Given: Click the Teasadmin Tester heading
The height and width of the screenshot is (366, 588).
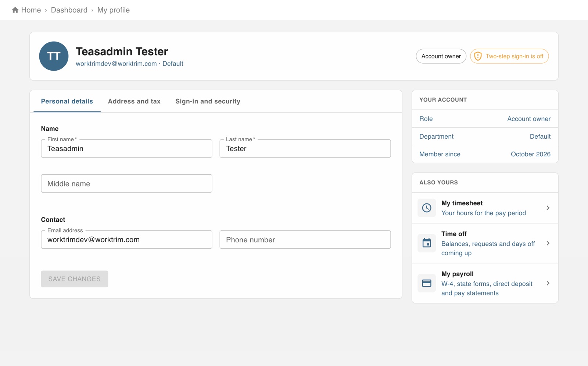Looking at the screenshot, I should pyautogui.click(x=122, y=51).
